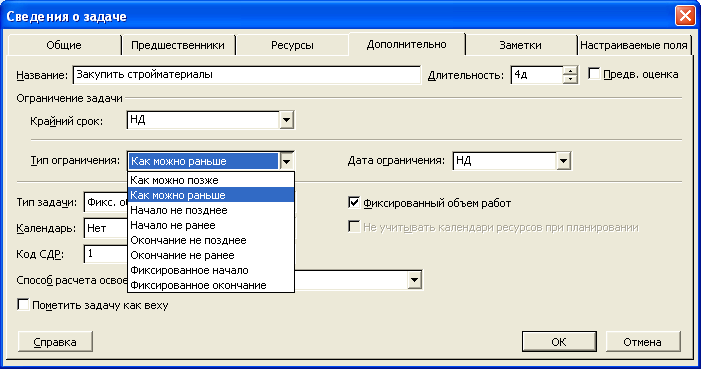Switch to the Общие tab
This screenshot has width=701, height=369.
pyautogui.click(x=64, y=45)
